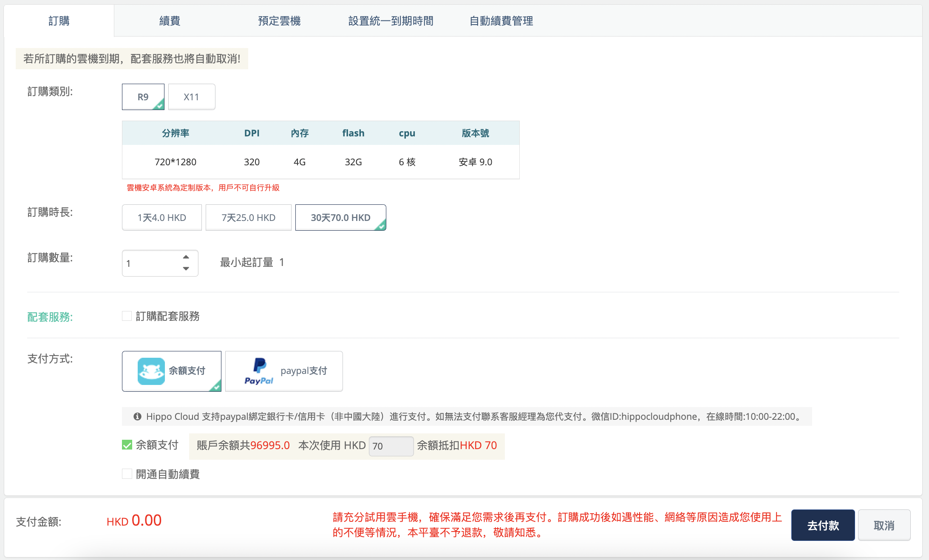Viewport: 929px width, 560px height.
Task: Click the hippo balance payment icon
Action: click(x=151, y=371)
